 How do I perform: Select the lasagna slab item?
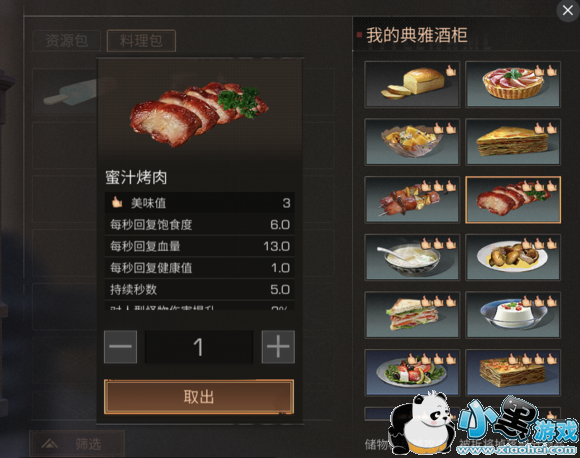[x=513, y=373]
